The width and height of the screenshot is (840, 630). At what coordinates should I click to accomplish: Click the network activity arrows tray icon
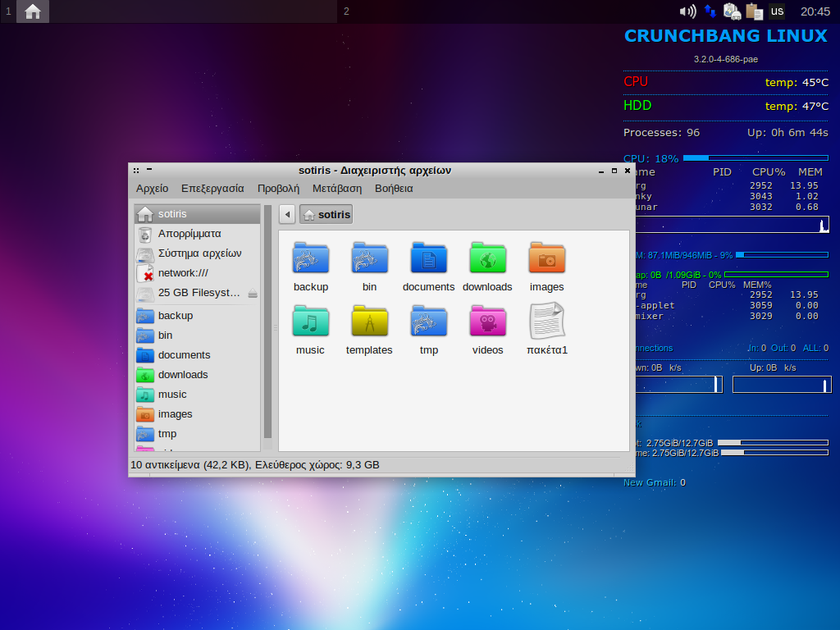tap(710, 11)
